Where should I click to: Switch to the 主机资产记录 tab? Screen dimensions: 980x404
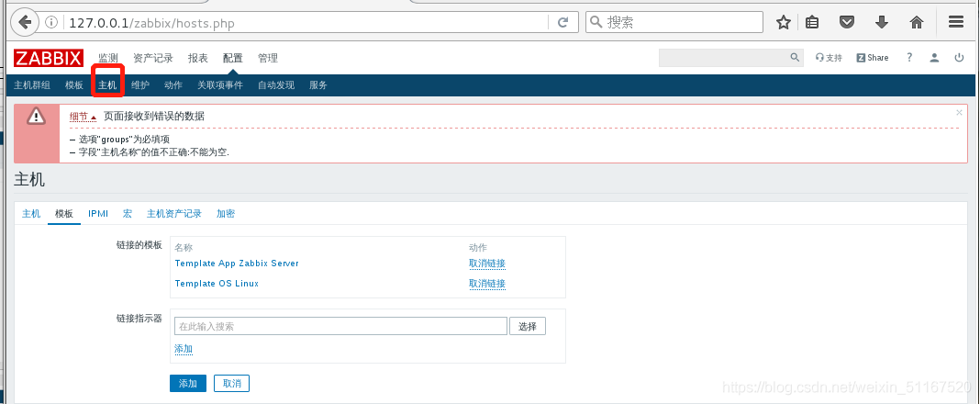(x=174, y=214)
